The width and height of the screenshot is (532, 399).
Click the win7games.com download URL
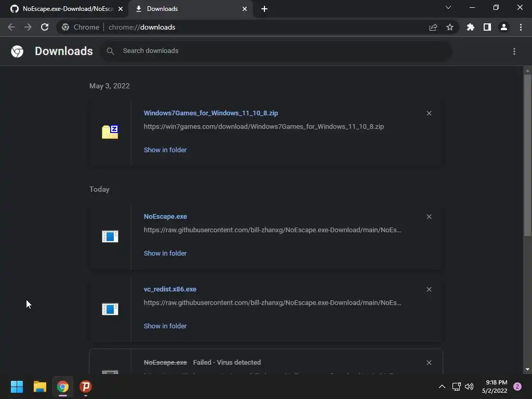click(x=263, y=127)
